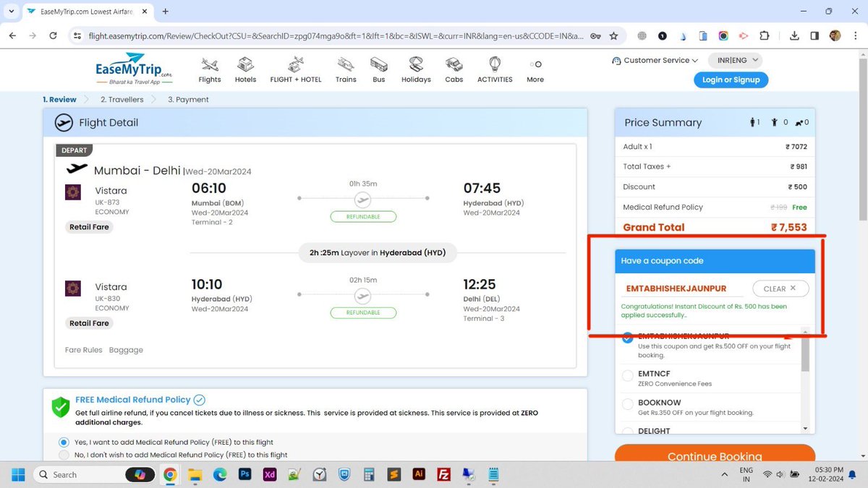
Task: Open the Chrome extensions puzzle icon
Action: pos(764,35)
